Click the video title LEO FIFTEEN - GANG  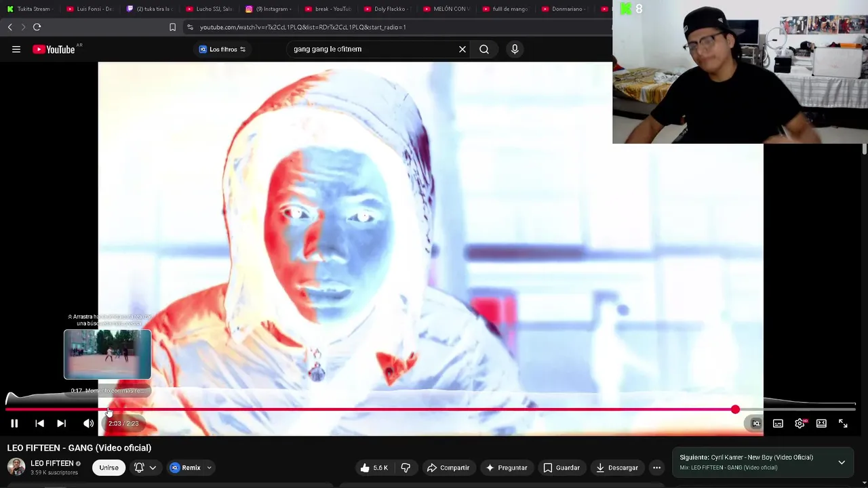[x=79, y=448]
